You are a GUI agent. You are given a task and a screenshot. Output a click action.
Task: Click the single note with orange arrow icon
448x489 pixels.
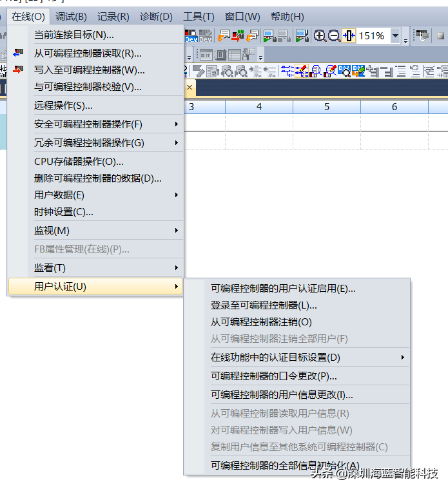[224, 36]
